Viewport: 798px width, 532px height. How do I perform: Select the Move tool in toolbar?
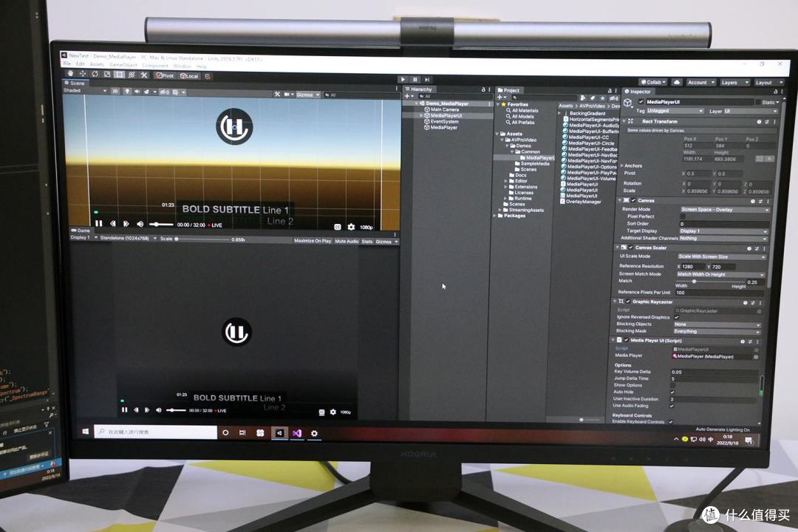pos(83,74)
